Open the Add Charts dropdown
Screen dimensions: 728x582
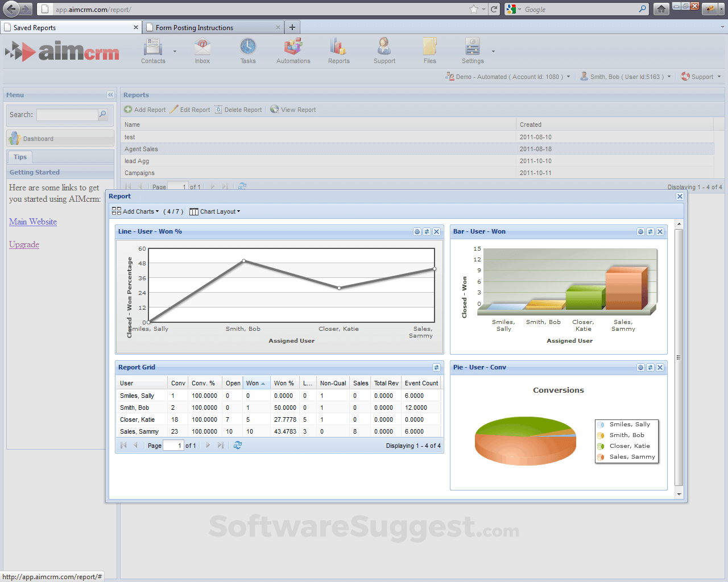coord(135,211)
